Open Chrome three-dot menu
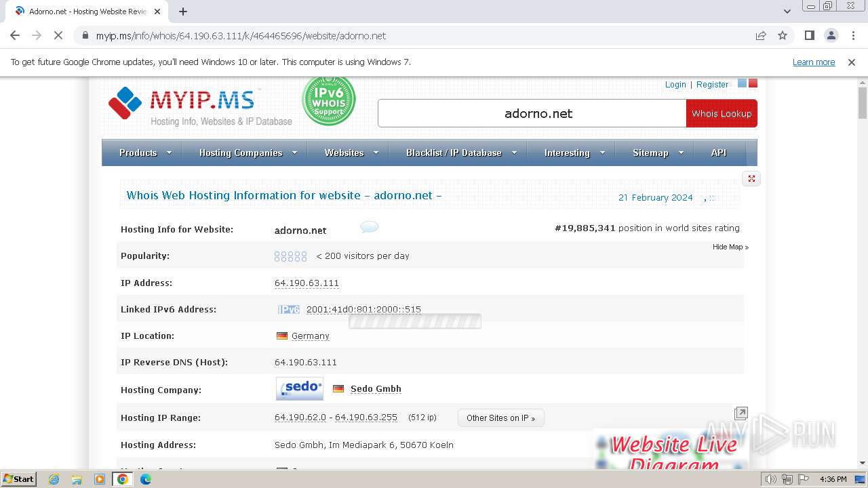 (x=853, y=35)
